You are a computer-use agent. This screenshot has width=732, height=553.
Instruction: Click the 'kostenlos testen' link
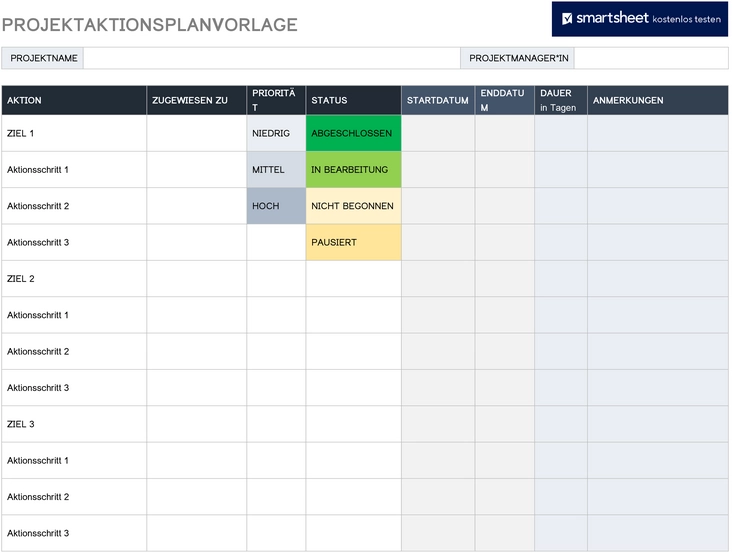point(686,19)
